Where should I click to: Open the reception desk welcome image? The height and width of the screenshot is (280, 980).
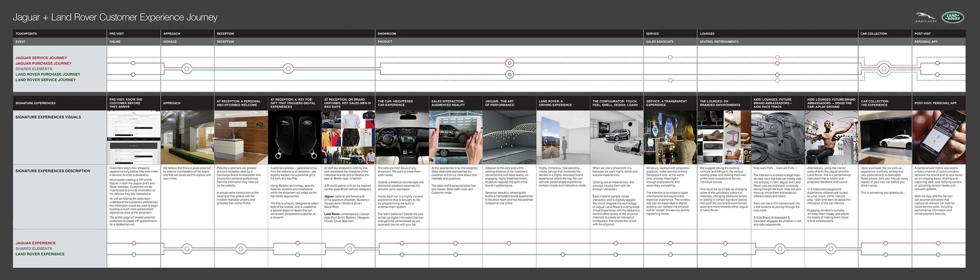coord(241,137)
